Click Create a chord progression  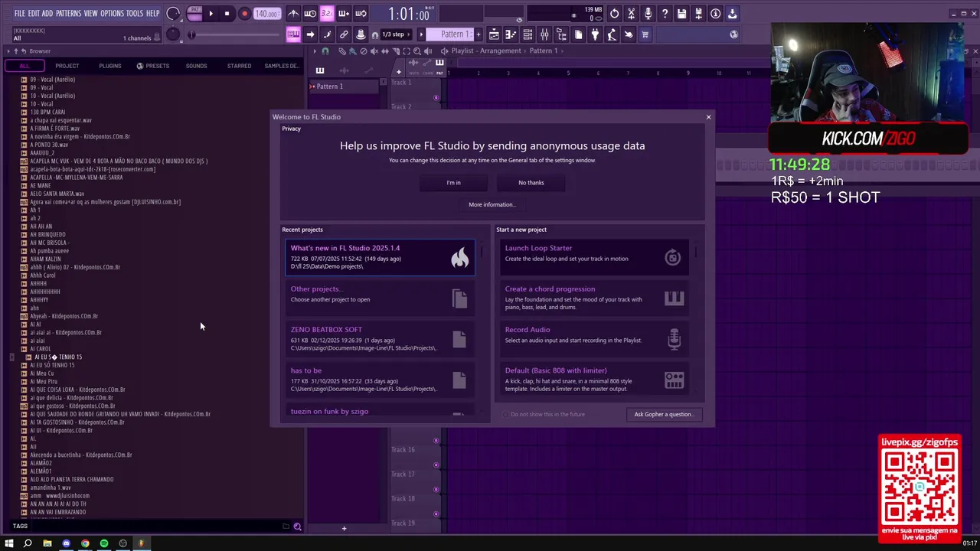594,298
